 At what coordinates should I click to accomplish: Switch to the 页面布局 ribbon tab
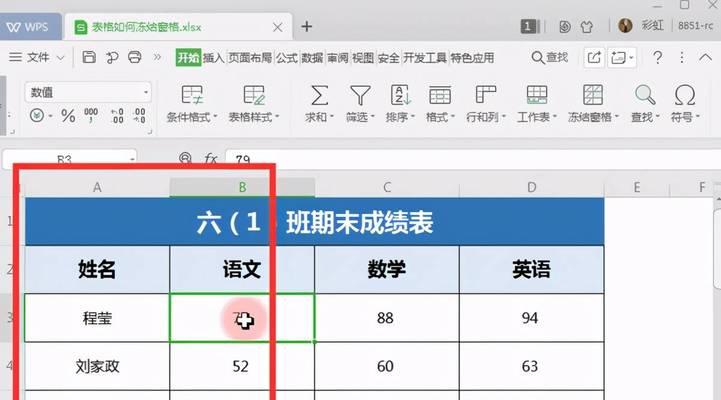(250, 58)
